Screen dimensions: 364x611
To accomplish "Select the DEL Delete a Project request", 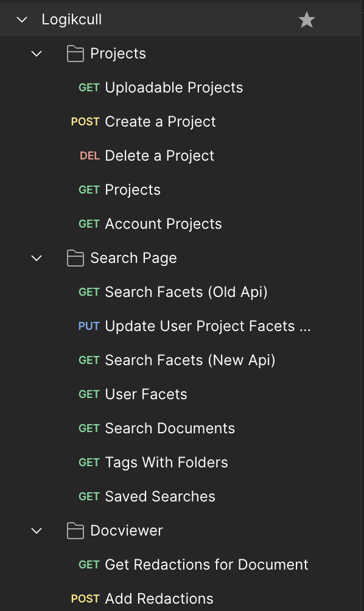I will [181, 156].
